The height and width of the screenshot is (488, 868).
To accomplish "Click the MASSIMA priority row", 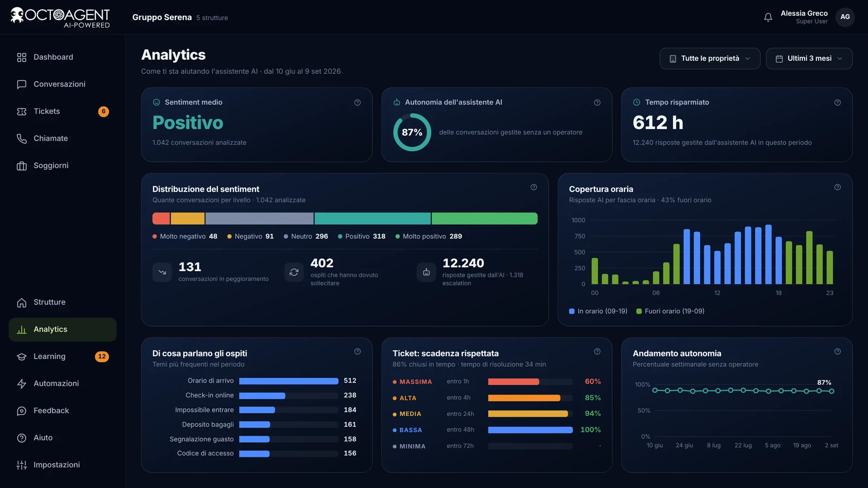I will coord(496,382).
